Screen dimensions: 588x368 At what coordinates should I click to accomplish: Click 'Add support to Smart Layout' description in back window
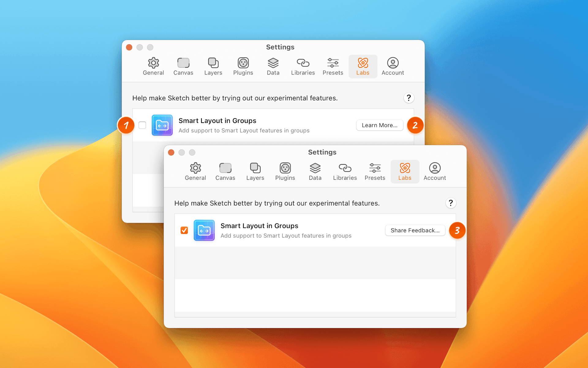tap(244, 130)
